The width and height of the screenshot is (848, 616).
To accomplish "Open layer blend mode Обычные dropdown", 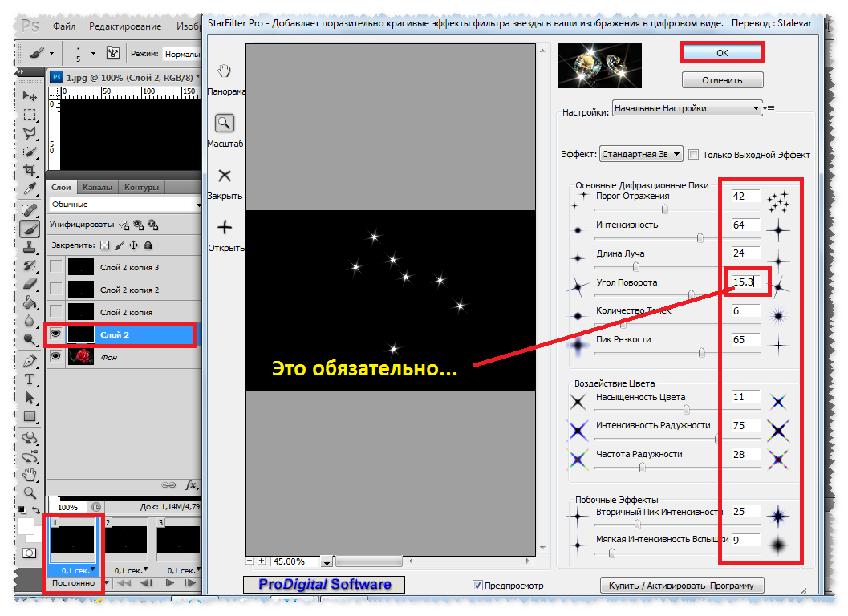I will pos(125,205).
